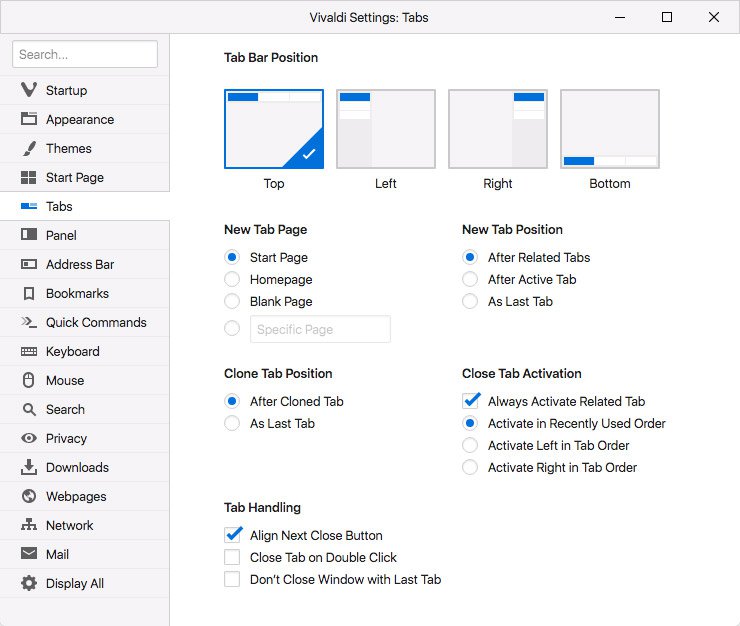Check Don't Close Window with Last Tab
The height and width of the screenshot is (626, 740).
(x=232, y=579)
